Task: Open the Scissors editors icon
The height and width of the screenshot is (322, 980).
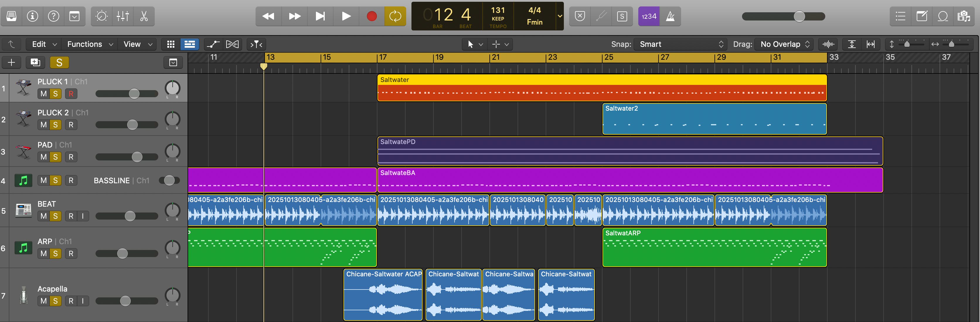Action: point(144,16)
